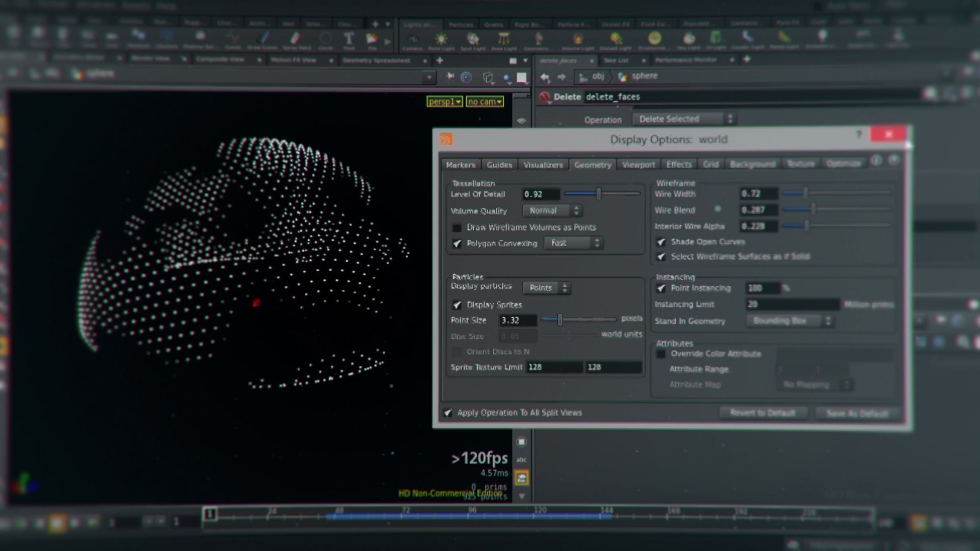Select the Volume Light shelf tool
Image resolution: width=980 pixels, height=551 pixels.
click(577, 41)
